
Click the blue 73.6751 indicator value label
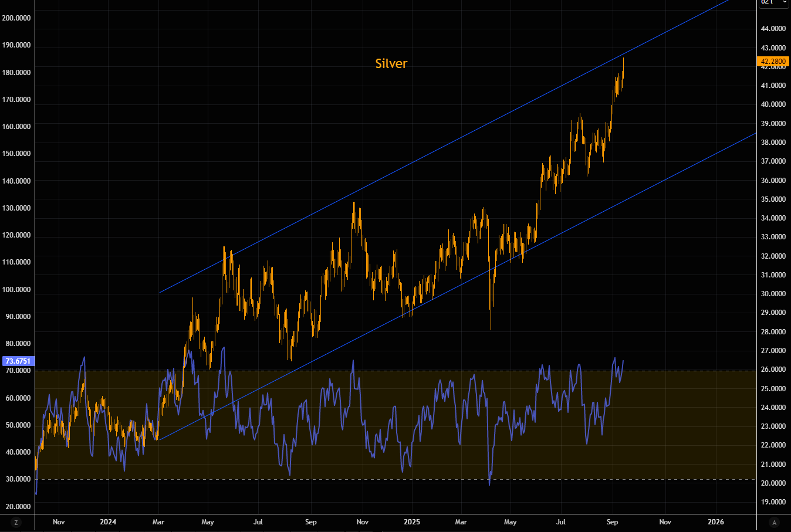pyautogui.click(x=18, y=361)
